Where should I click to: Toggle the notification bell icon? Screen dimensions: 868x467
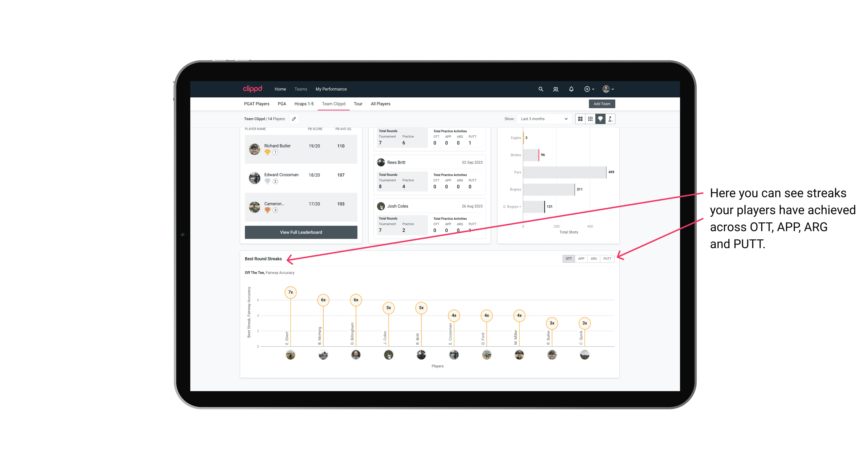tap(571, 89)
